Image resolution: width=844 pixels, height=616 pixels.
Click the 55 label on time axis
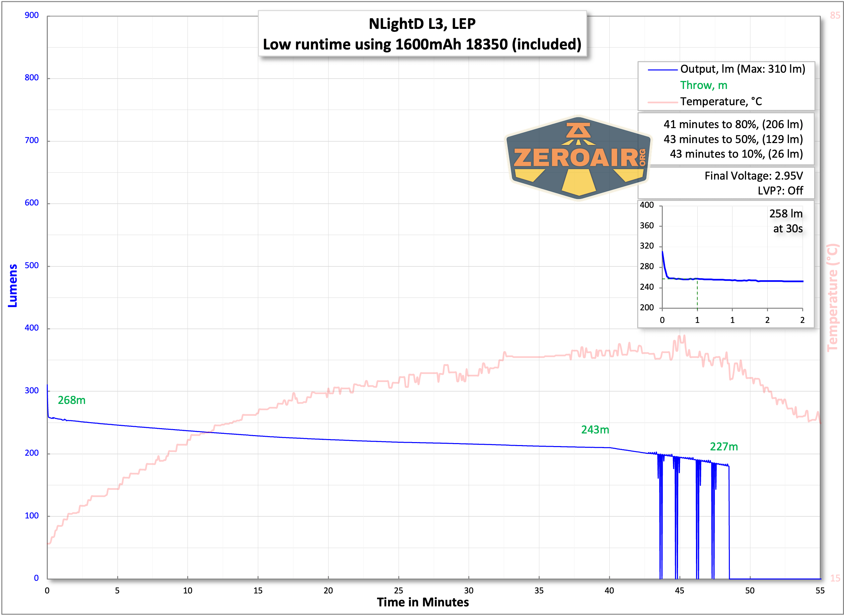click(x=820, y=590)
